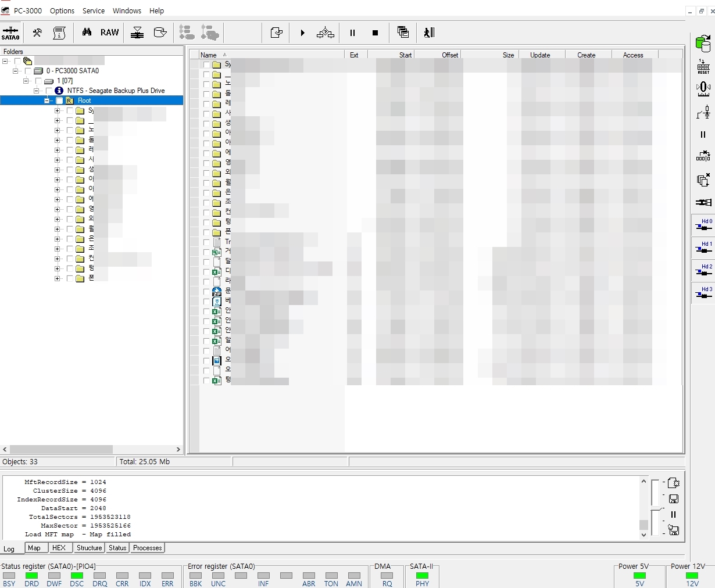Click the disk with arrow toolbar icon

click(160, 33)
